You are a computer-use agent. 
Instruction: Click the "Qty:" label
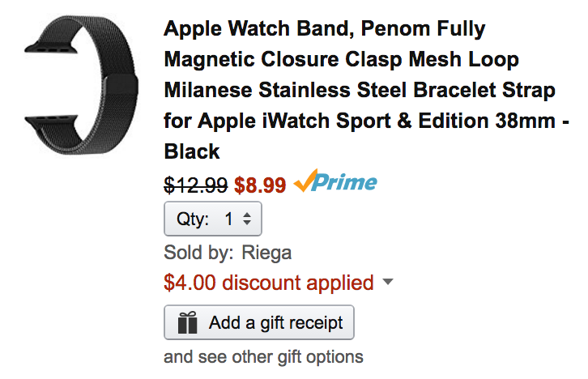tap(193, 219)
